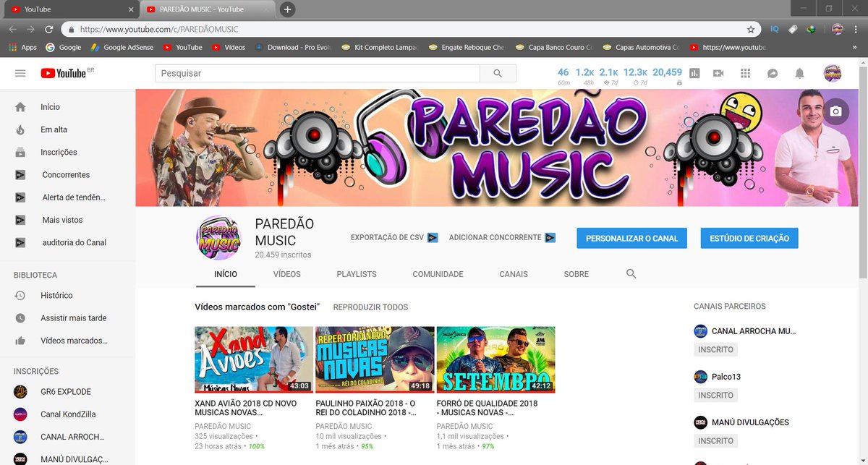Click the create video camera icon
Viewport: 868px width, 465px height.
718,73
